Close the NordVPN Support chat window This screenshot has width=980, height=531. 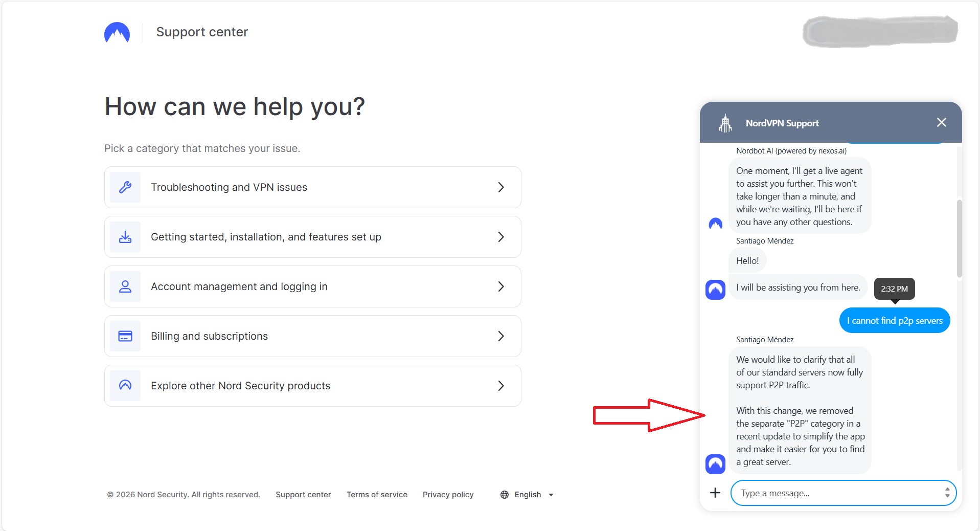tap(941, 122)
